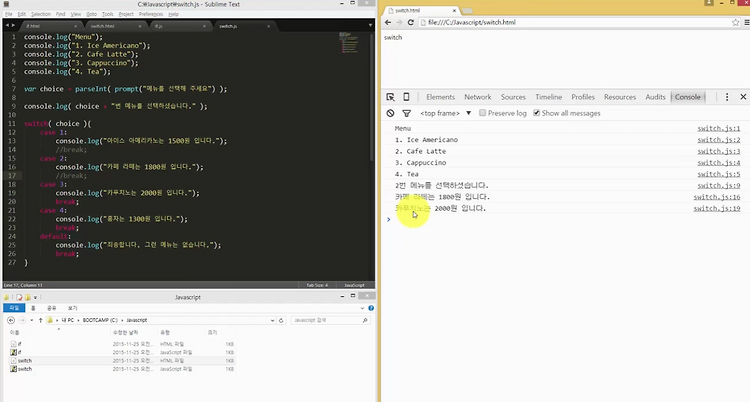Go forward in Chrome
The height and width of the screenshot is (402, 750).
tap(399, 22)
